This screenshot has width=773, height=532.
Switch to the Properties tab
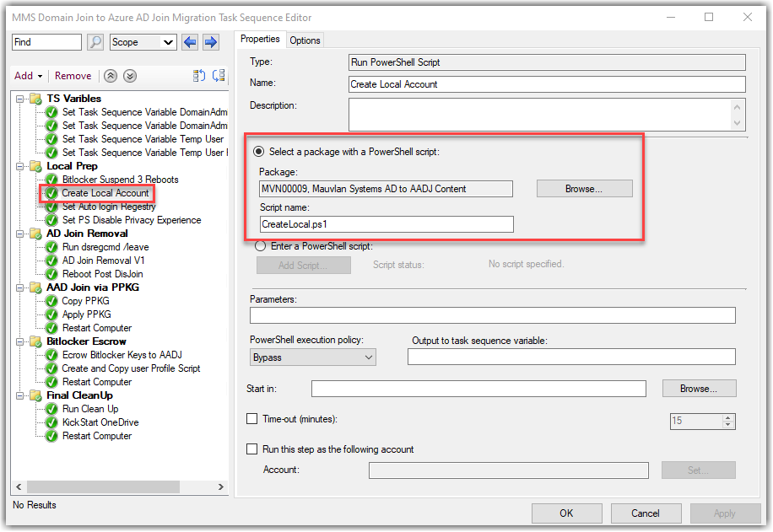(260, 39)
